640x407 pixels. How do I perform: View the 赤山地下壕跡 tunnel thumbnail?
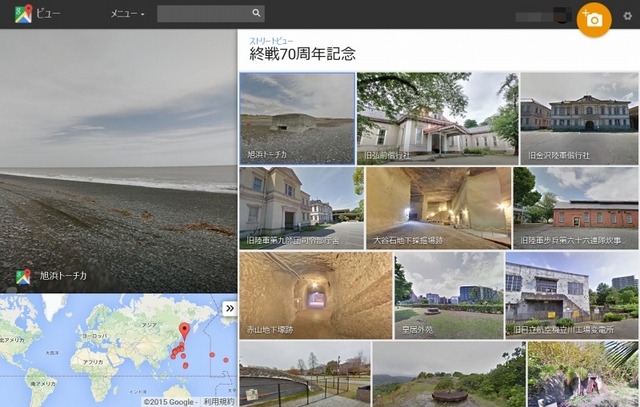(315, 295)
